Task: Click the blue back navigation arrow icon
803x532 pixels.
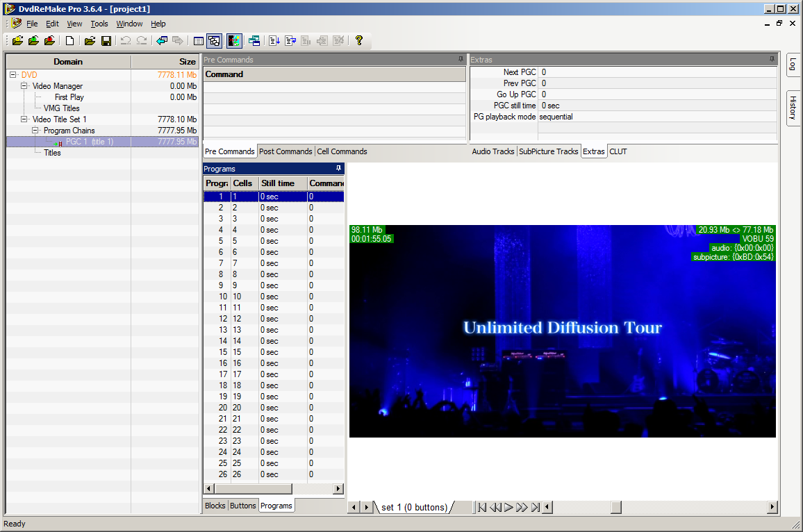Action: point(162,41)
